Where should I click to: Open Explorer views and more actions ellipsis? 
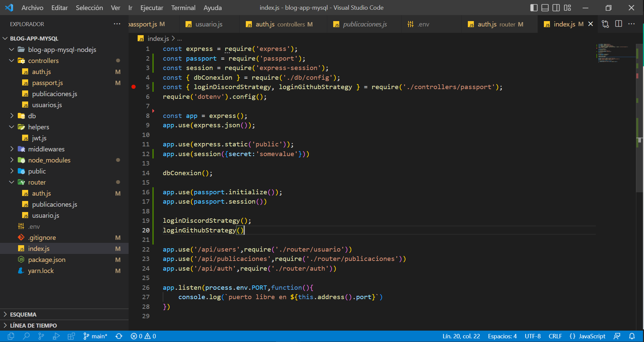tap(117, 24)
